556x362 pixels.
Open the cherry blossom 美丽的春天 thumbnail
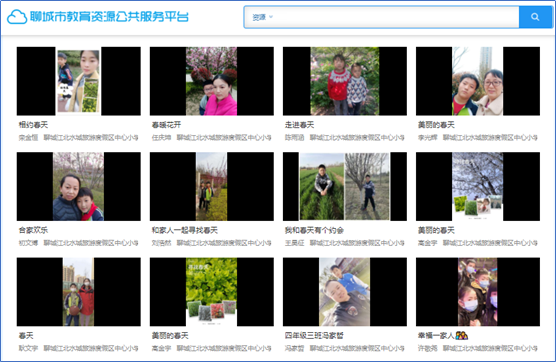pyautogui.click(x=478, y=186)
